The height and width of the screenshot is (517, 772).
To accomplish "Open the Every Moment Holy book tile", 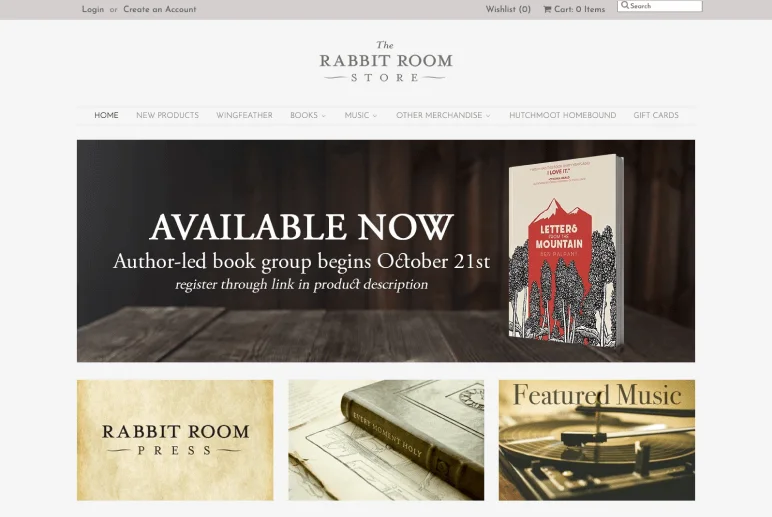I will (x=386, y=440).
